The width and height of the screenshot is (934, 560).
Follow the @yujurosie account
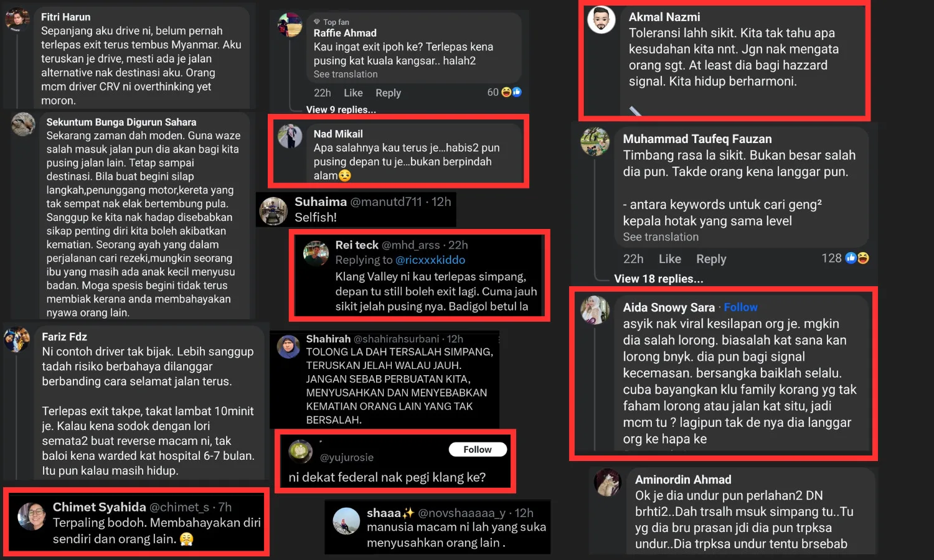[x=478, y=449]
